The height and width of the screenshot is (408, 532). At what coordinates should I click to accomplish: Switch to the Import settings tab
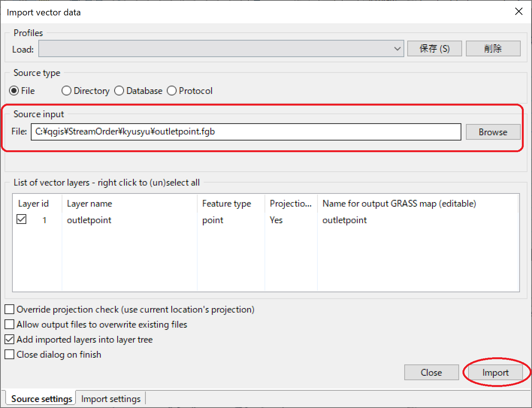pos(111,399)
